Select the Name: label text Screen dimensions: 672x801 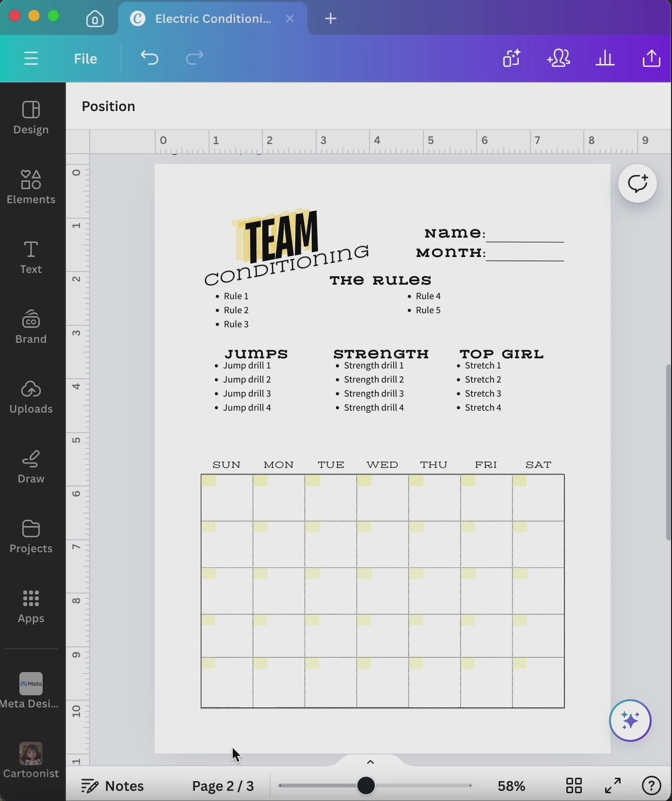tap(455, 233)
